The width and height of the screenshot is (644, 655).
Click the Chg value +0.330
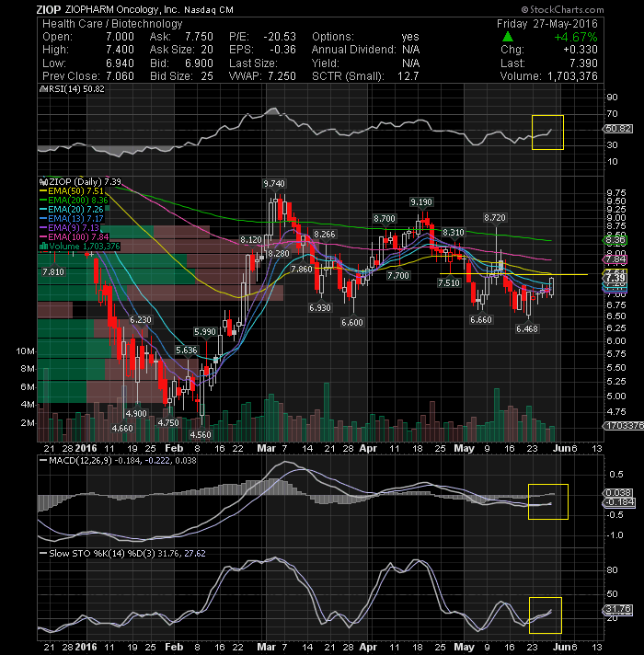click(581, 50)
